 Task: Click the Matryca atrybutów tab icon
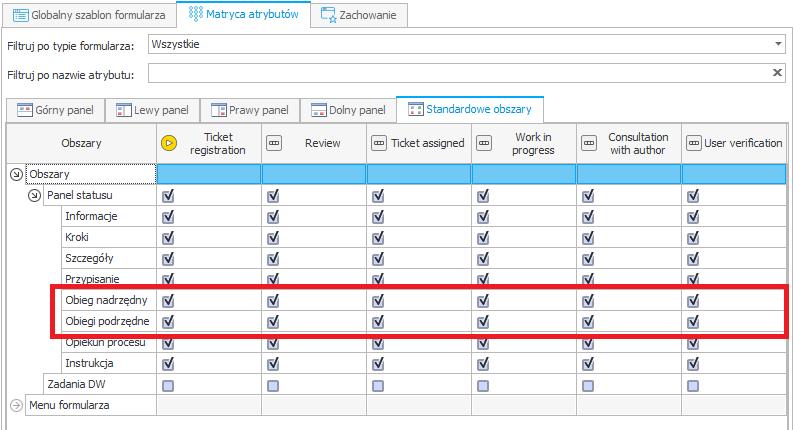(195, 14)
